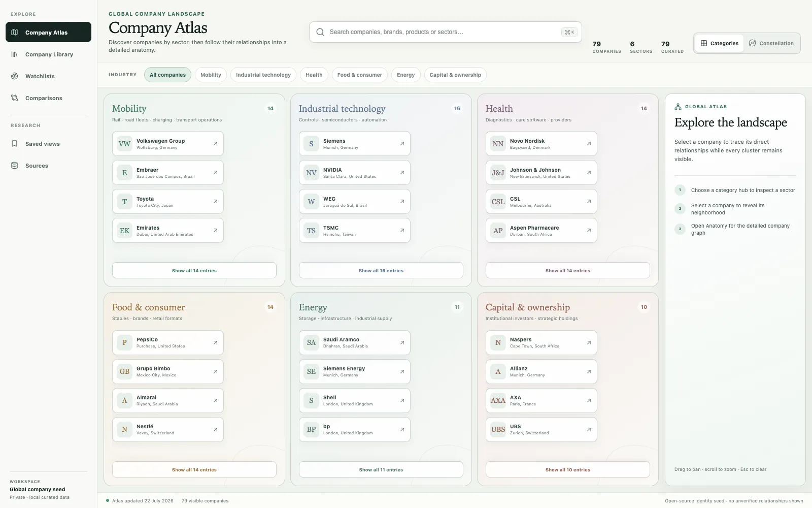Select the Categories view toggle

pos(720,43)
